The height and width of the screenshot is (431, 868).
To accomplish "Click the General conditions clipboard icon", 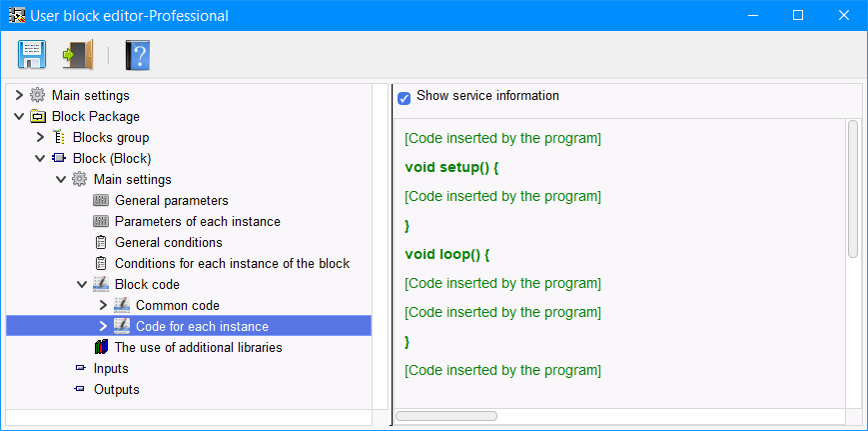I will [x=100, y=242].
